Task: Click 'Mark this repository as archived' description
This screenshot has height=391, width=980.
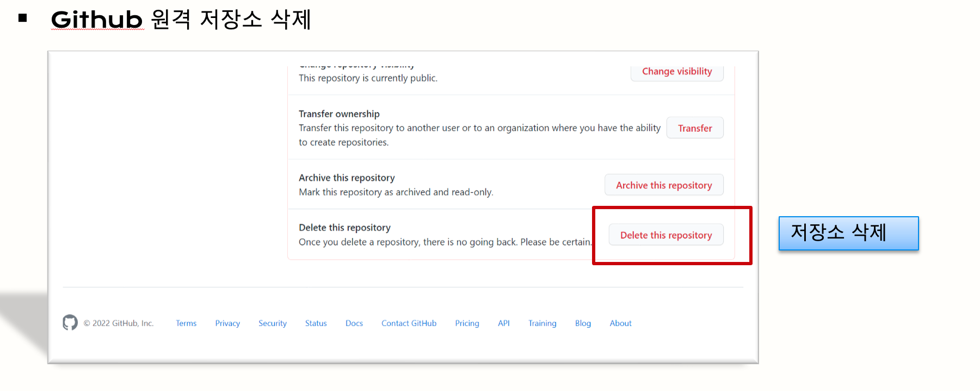Action: click(396, 192)
